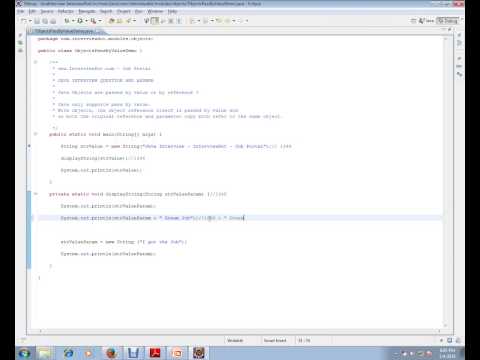Open the File menu
The width and height of the screenshot is (480, 360).
tap(21, 11)
